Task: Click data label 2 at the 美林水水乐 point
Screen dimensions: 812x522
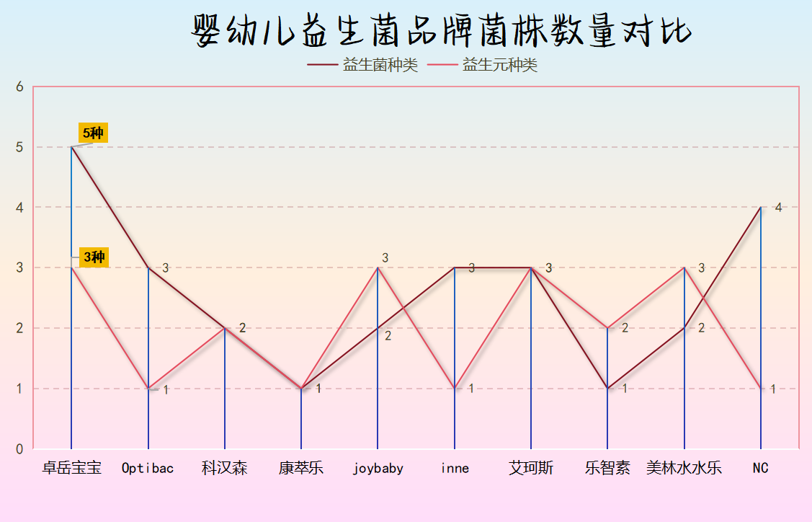Action: [701, 328]
